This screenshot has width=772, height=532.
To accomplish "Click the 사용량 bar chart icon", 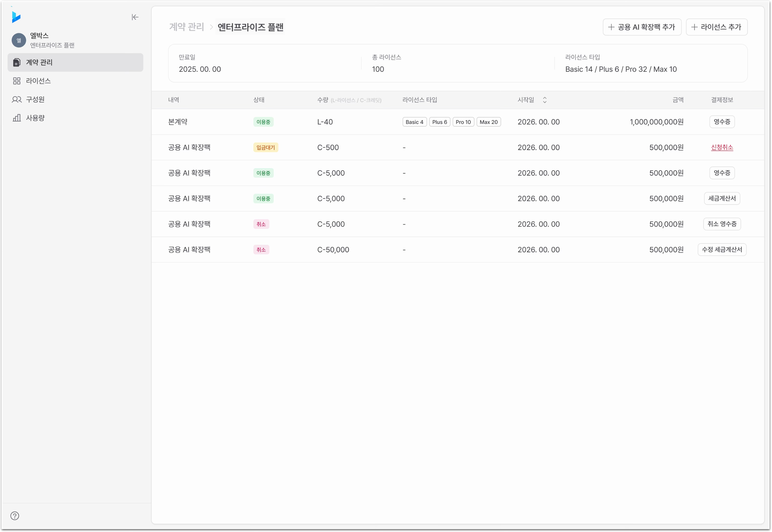I will pos(17,118).
